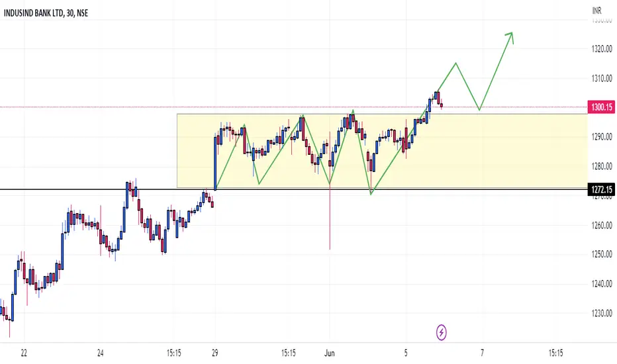Click the green zigzag projected peak near 1315
Image resolution: width=617 pixels, height=364 pixels.
(x=455, y=63)
